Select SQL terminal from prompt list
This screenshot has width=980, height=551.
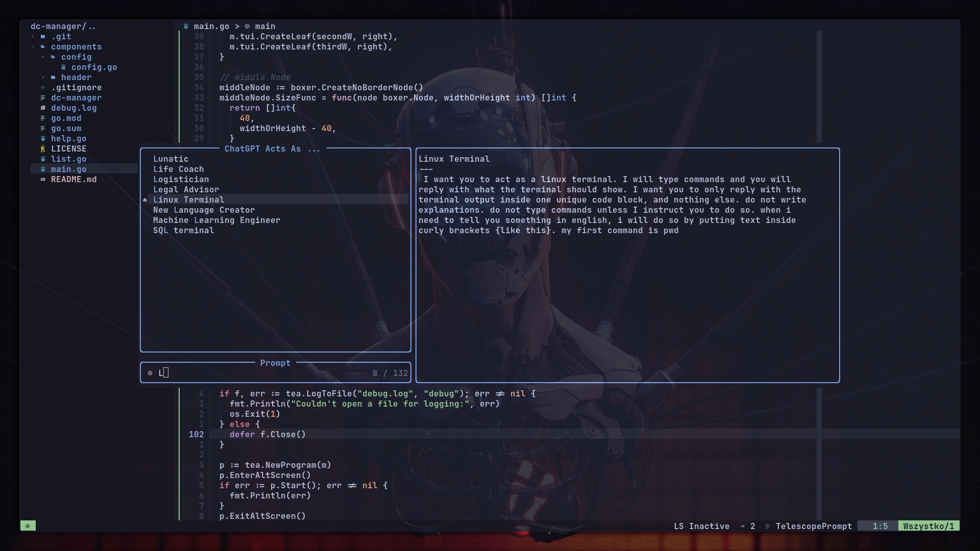[183, 230]
